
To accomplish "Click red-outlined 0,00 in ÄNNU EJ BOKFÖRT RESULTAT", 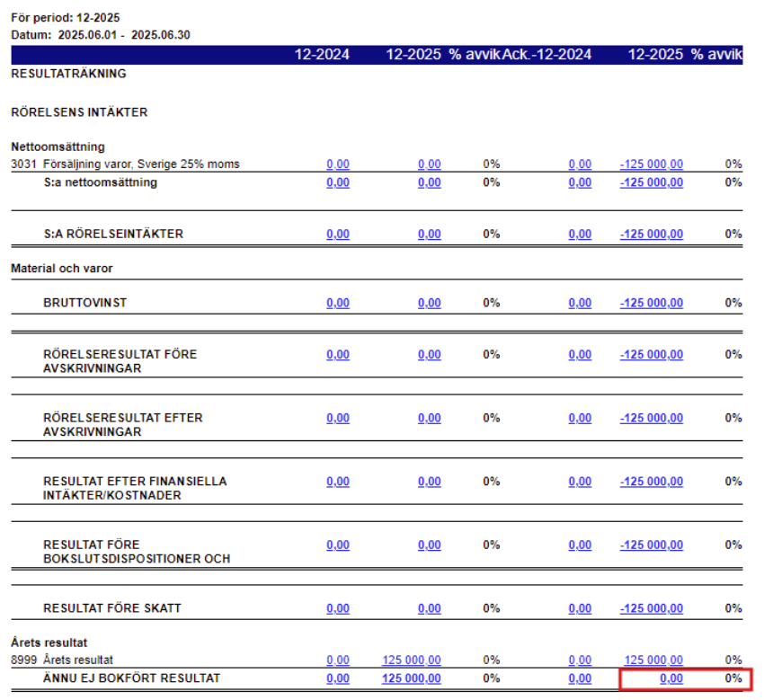I will pyautogui.click(x=671, y=678).
